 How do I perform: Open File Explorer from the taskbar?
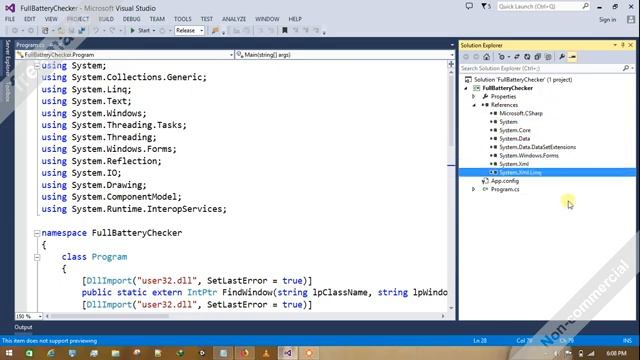pos(116,353)
